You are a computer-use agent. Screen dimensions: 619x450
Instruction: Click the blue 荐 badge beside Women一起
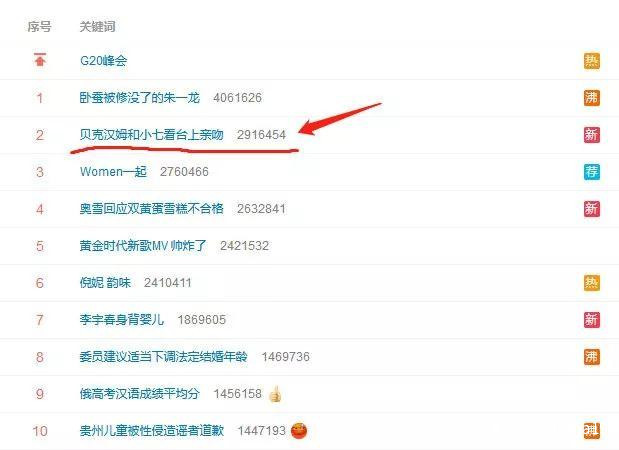[591, 172]
